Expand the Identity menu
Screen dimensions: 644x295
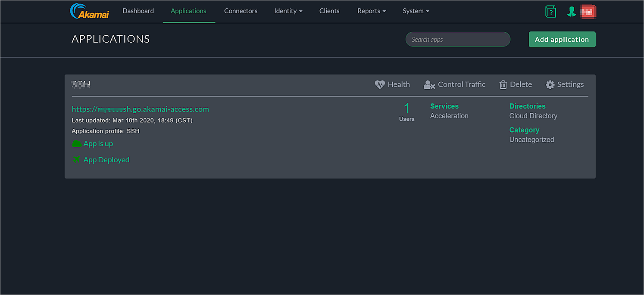(x=288, y=11)
